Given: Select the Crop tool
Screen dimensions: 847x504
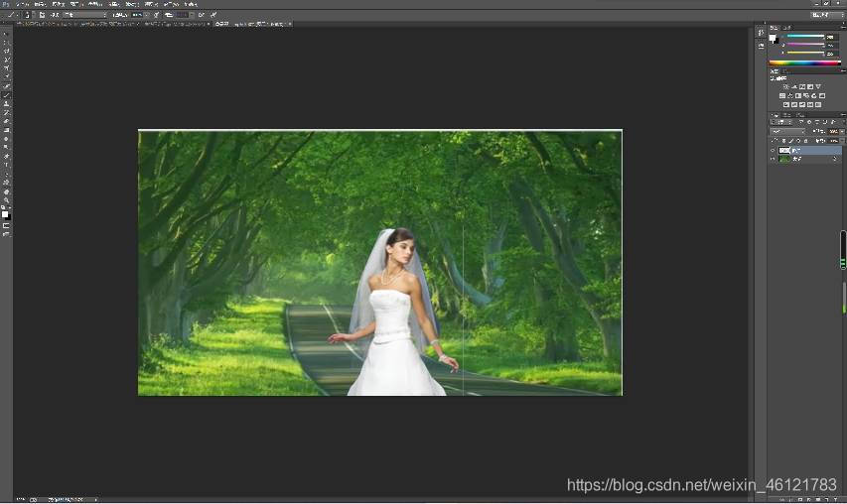Looking at the screenshot, I should [7, 68].
